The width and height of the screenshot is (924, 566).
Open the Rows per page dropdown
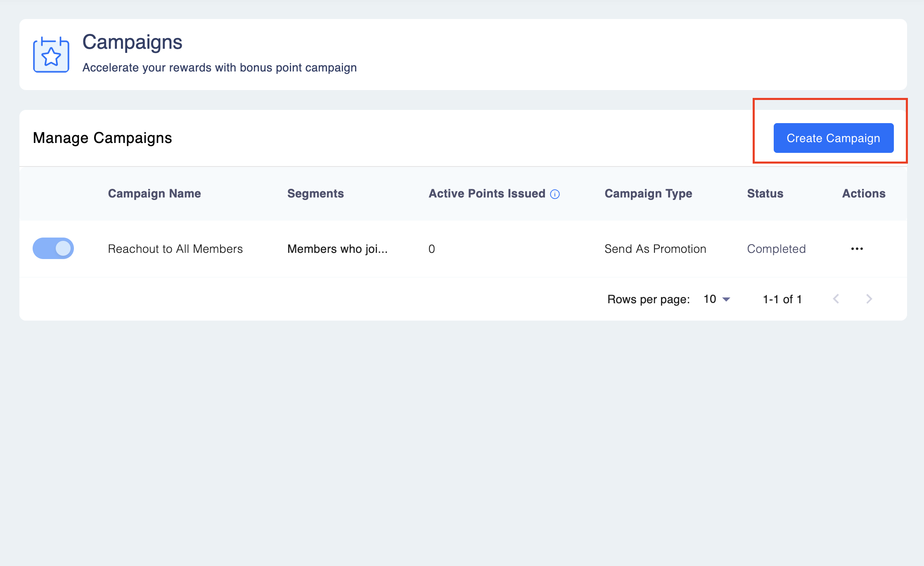coord(717,299)
